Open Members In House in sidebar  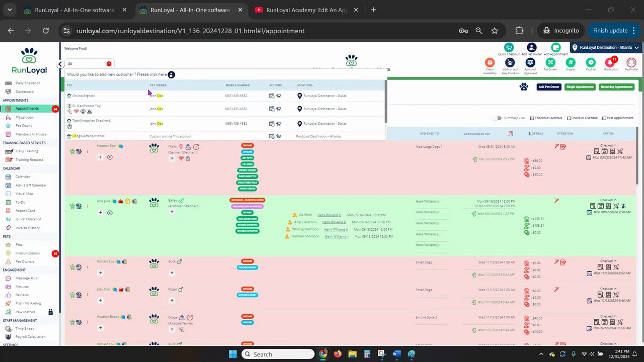(x=31, y=134)
